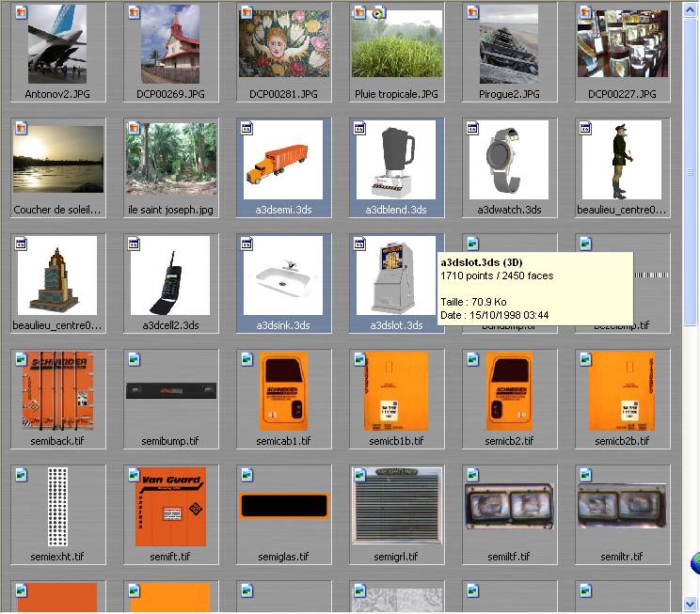Click the scrollbar down arrow

coord(691,605)
